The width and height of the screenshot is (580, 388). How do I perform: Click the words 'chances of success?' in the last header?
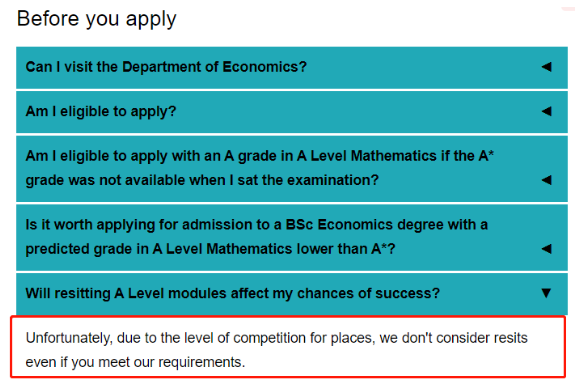(x=368, y=293)
